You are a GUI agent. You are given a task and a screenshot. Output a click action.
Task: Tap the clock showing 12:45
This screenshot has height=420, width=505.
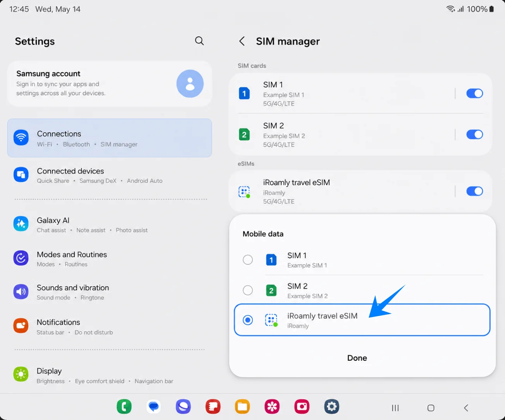point(19,9)
